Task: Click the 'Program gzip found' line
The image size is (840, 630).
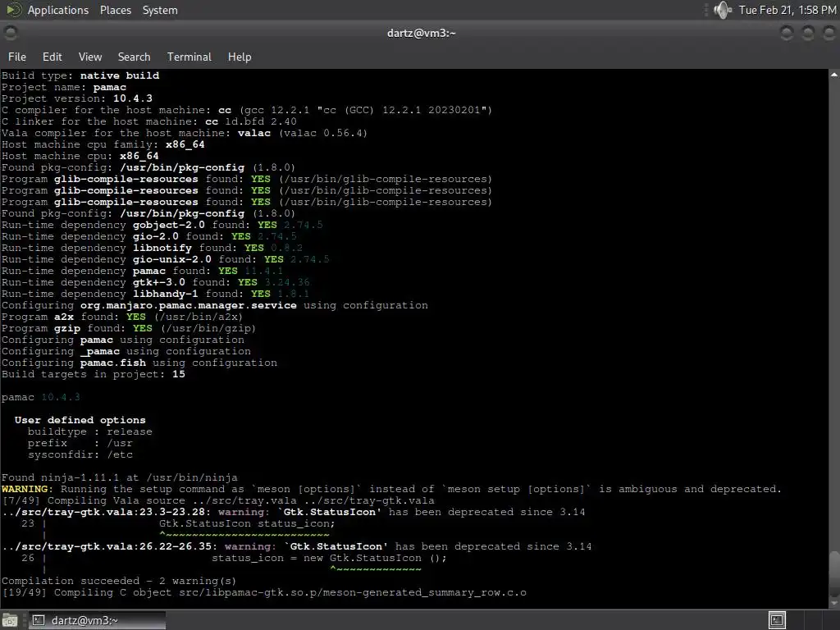Action: (129, 328)
